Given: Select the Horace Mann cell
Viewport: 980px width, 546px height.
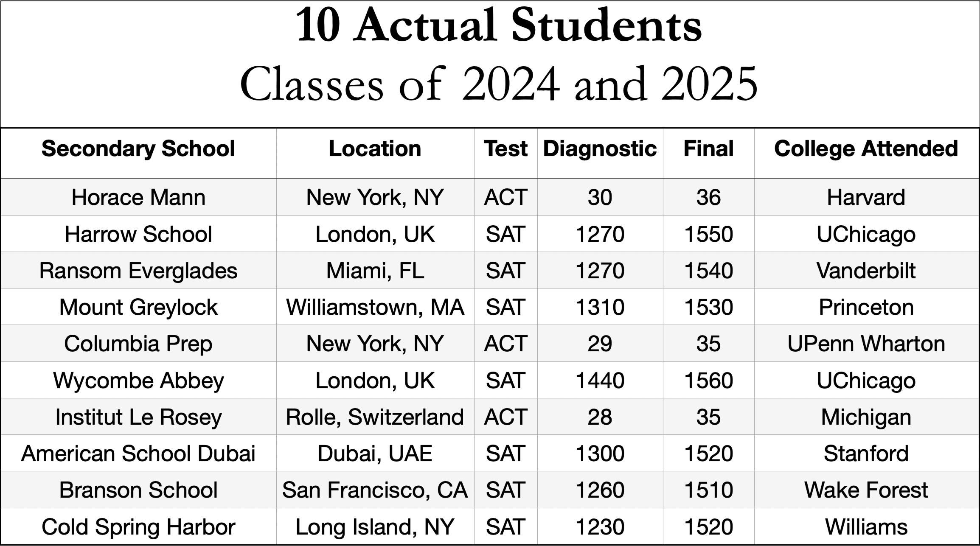Looking at the screenshot, I should 138,197.
